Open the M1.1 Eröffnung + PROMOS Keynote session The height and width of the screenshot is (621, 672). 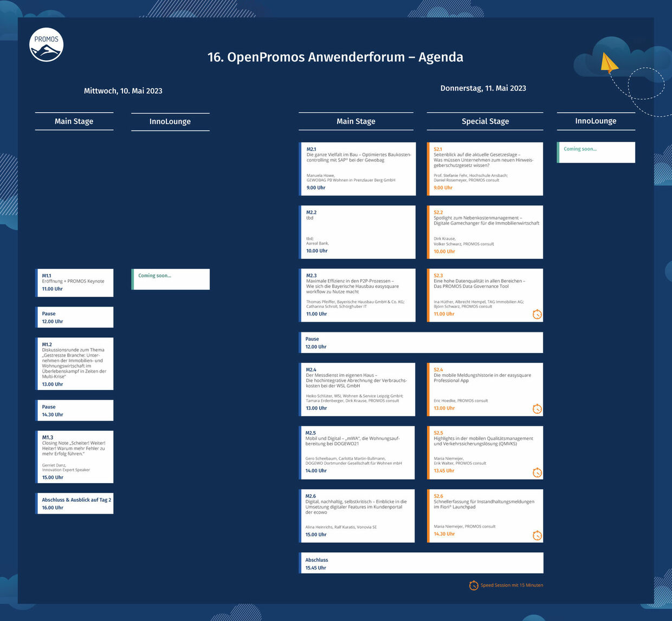tap(75, 283)
